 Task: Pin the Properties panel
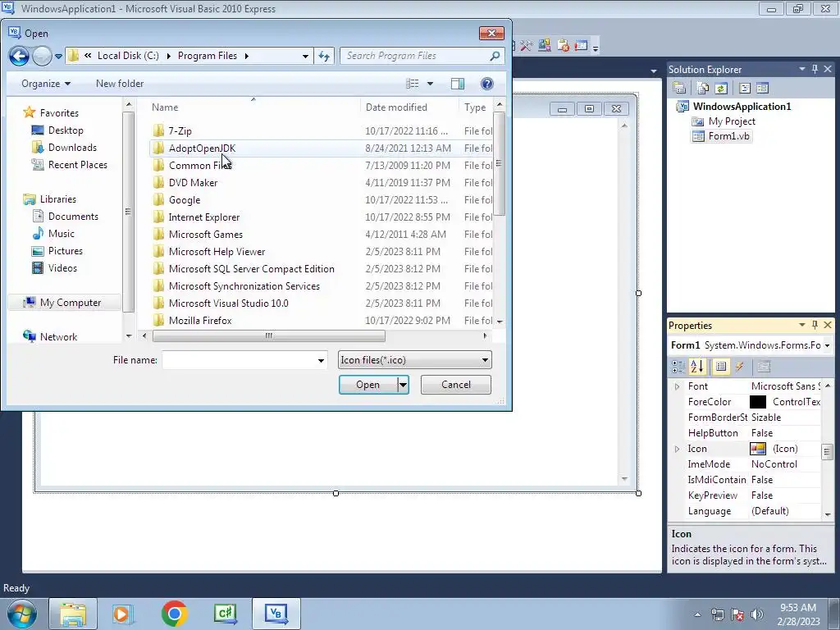815,325
